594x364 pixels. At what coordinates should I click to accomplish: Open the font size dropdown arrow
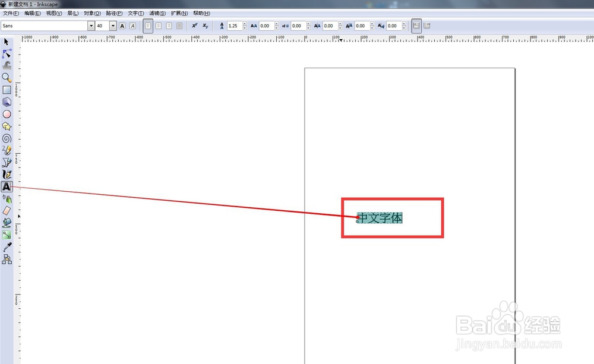[113, 26]
